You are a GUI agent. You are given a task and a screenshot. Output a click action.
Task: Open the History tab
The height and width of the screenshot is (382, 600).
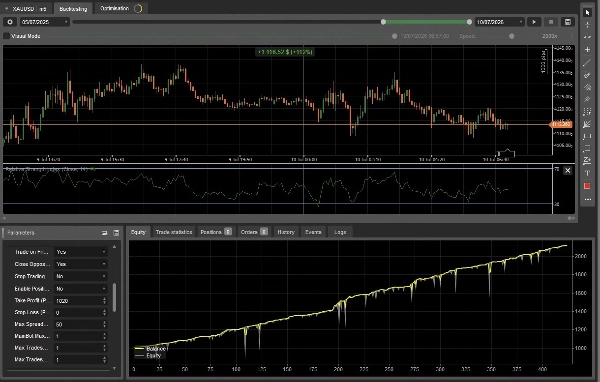click(x=286, y=232)
